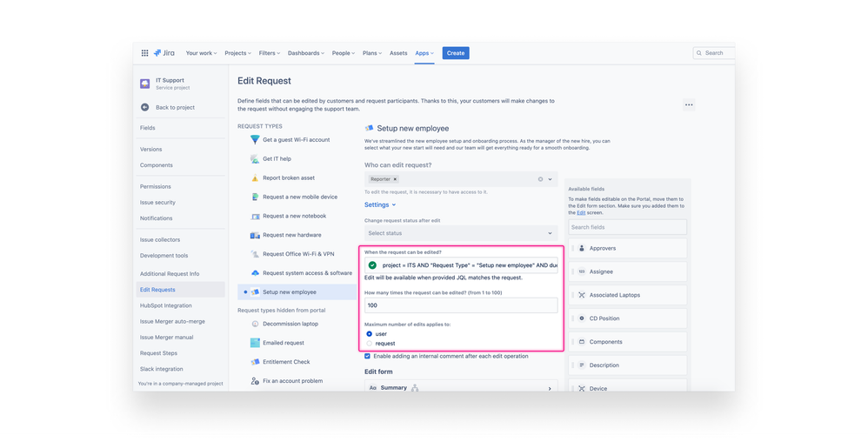
Task: Click the IT Support project avatar
Action: click(145, 84)
